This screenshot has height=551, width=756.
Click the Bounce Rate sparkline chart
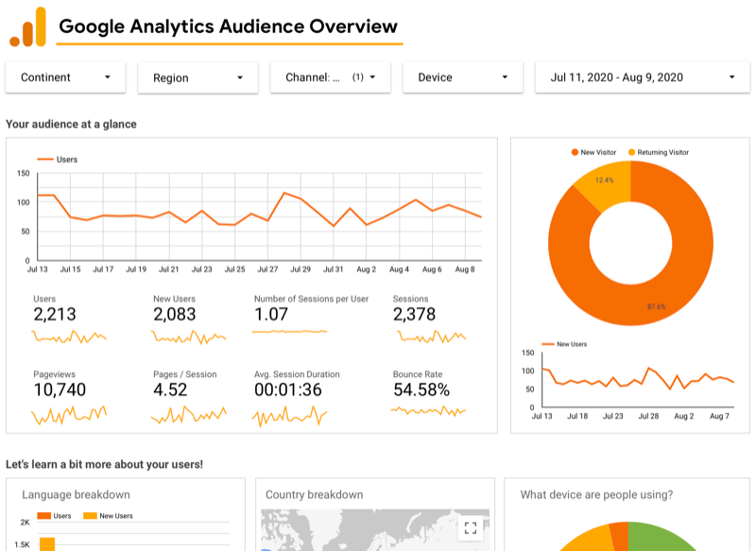[x=428, y=411]
